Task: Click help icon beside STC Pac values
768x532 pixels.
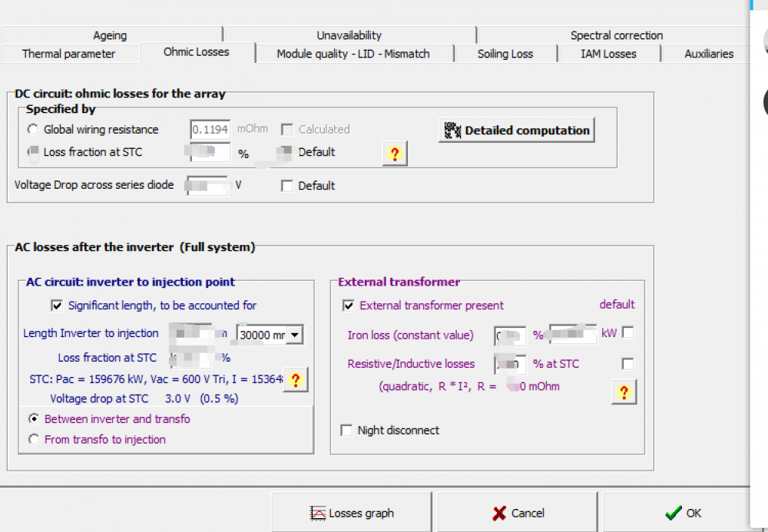Action: (x=296, y=379)
